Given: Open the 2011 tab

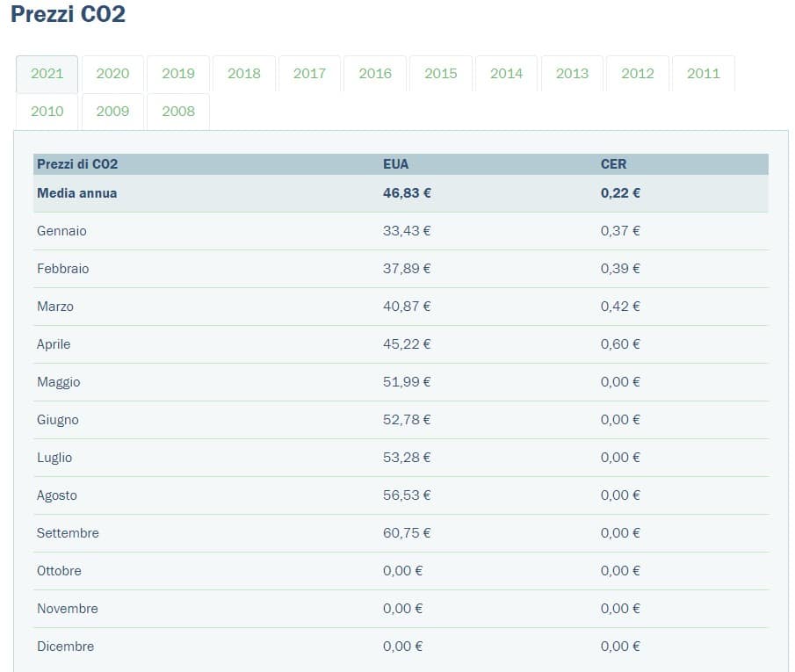Looking at the screenshot, I should [x=704, y=74].
